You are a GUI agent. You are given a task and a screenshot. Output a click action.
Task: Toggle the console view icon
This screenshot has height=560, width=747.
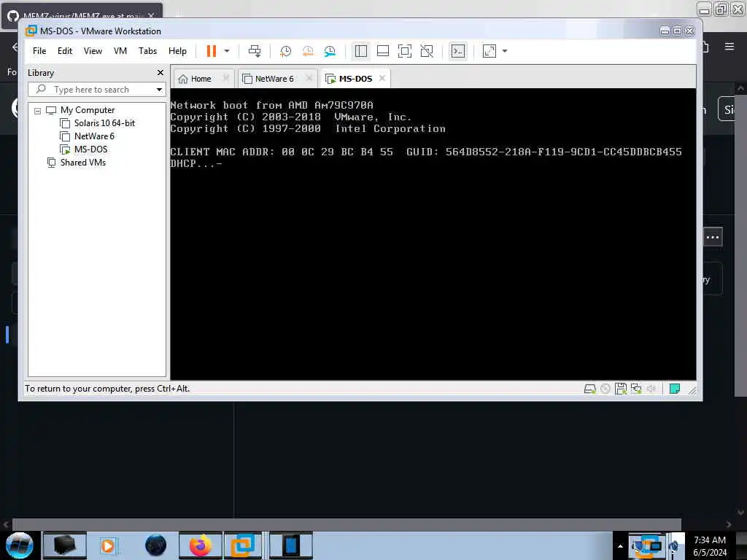pos(458,51)
